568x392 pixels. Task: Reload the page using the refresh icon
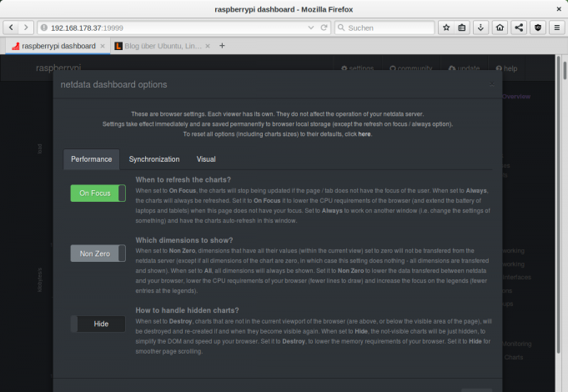pos(324,28)
